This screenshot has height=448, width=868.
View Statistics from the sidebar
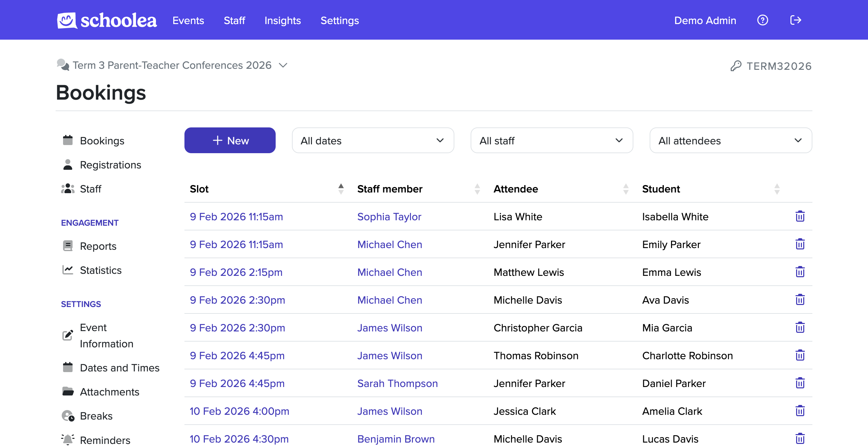coord(101,270)
